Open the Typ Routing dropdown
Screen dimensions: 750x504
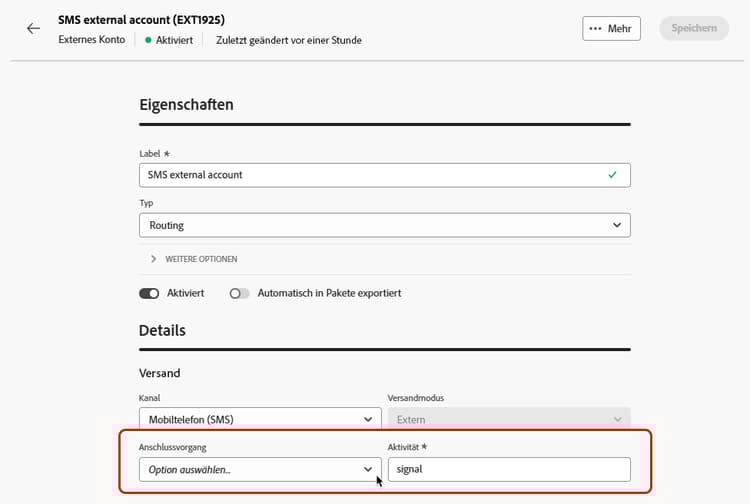[384, 226]
